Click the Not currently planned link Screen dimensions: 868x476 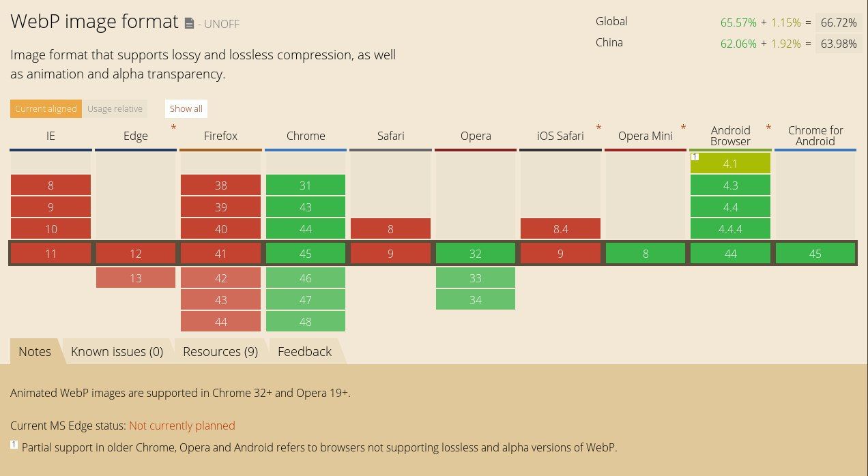182,426
